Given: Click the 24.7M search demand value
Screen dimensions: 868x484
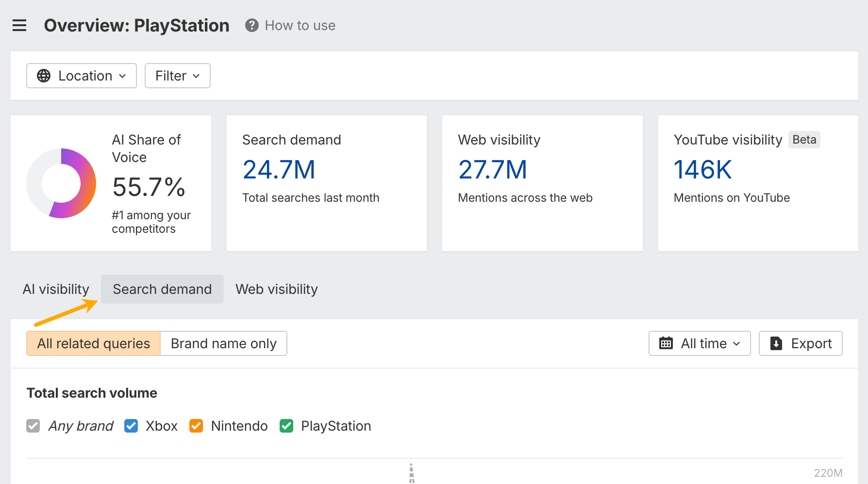Looking at the screenshot, I should 279,170.
